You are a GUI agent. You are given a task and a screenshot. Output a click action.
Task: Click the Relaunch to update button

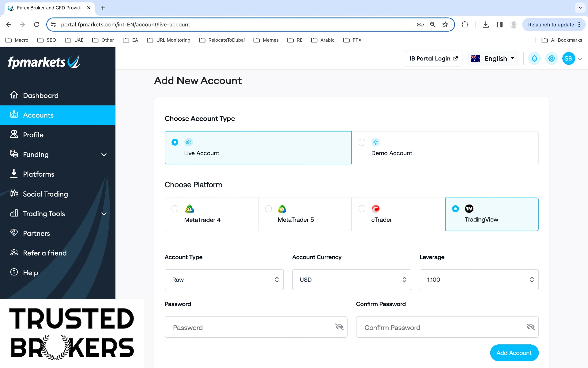[551, 25]
